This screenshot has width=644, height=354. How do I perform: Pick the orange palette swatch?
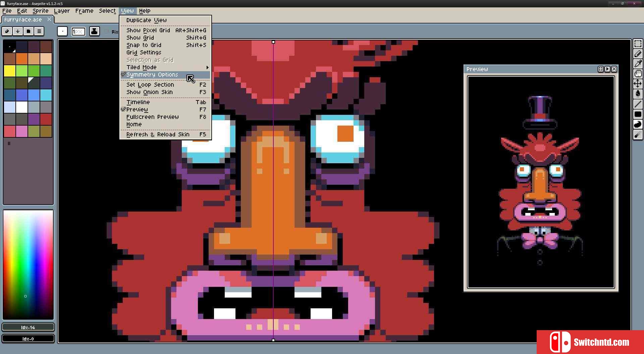point(22,59)
